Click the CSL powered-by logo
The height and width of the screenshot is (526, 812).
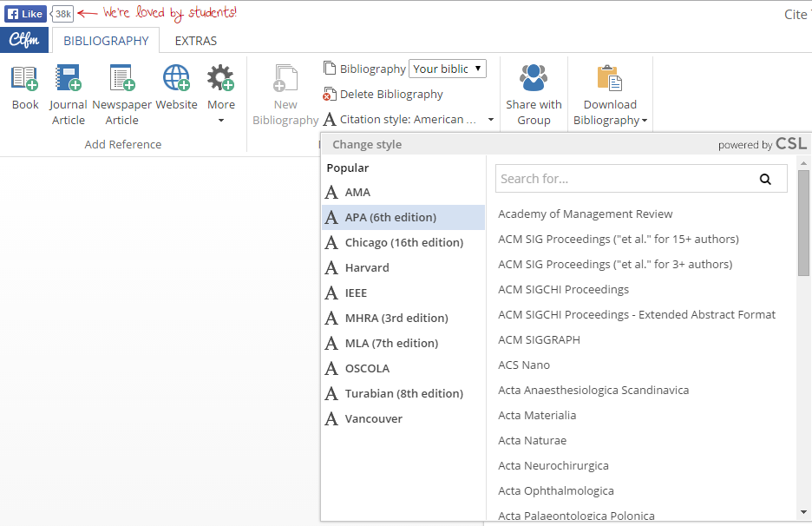point(791,144)
